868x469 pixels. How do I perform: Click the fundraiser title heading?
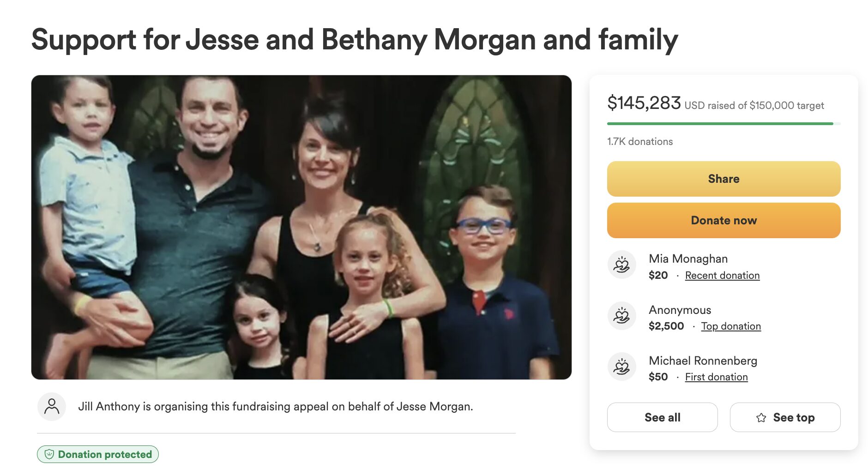click(354, 40)
